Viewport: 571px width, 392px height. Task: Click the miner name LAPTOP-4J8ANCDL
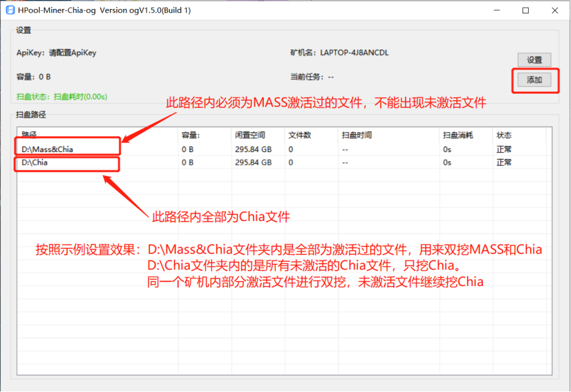[354, 53]
